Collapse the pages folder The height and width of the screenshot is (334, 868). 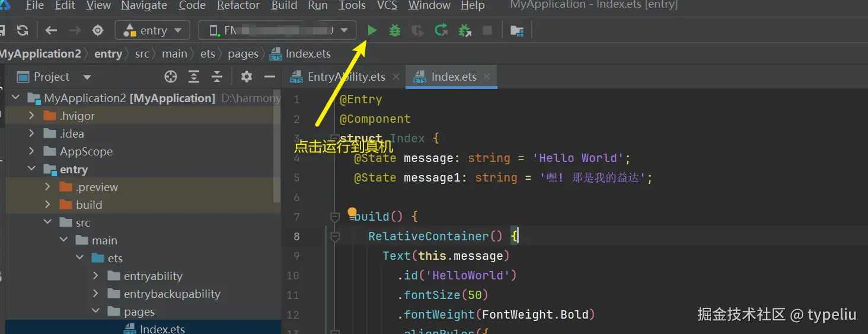click(x=95, y=311)
